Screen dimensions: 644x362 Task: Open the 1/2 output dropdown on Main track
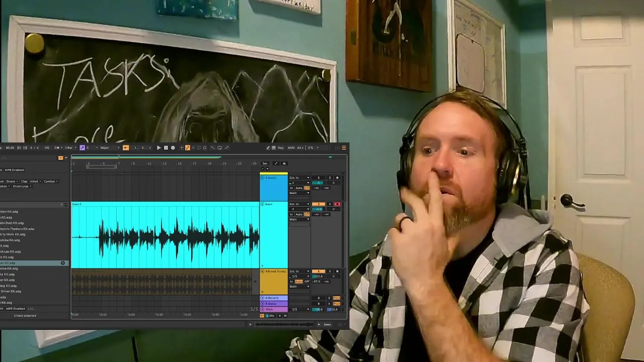click(299, 309)
